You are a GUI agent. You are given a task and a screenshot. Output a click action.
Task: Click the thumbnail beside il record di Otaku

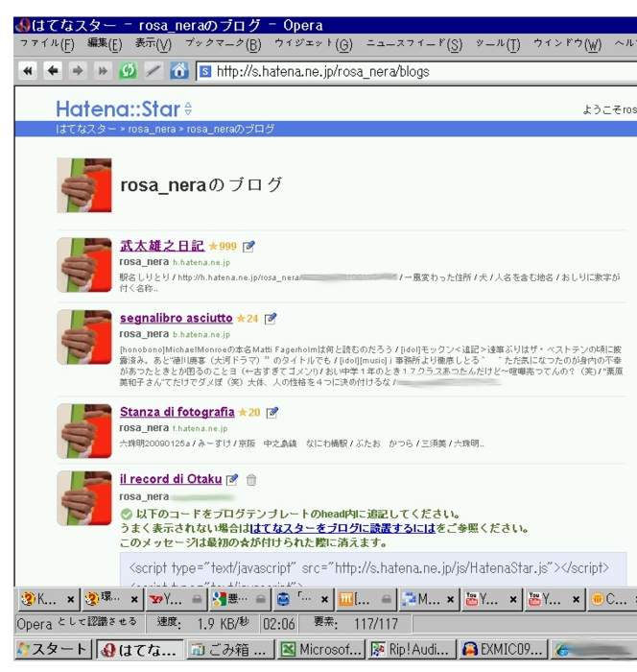tap(84, 498)
